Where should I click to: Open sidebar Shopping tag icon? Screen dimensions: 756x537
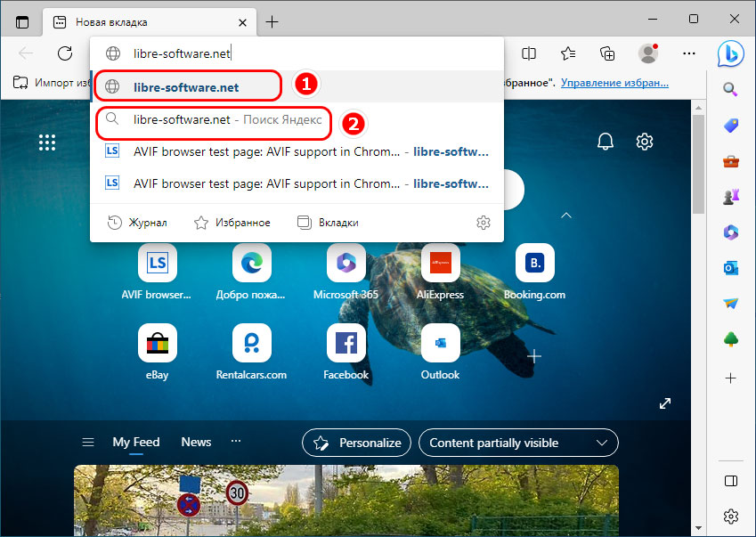point(730,126)
